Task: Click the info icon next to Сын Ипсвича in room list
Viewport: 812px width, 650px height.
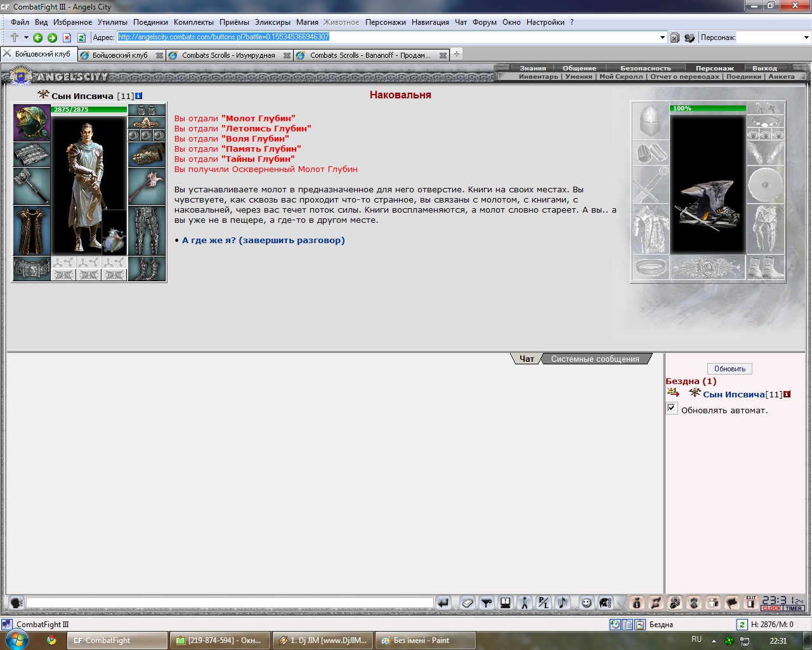Action: (x=787, y=394)
